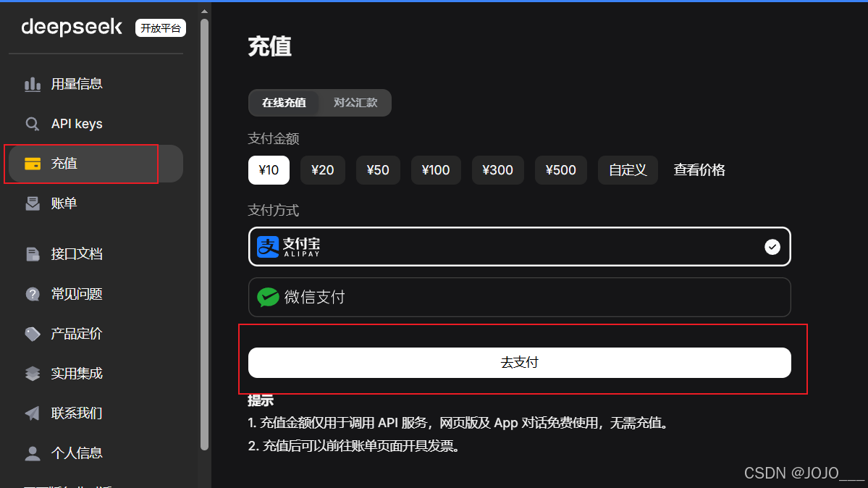Open 产品定价 in the sidebar
The image size is (868, 488).
[96, 334]
